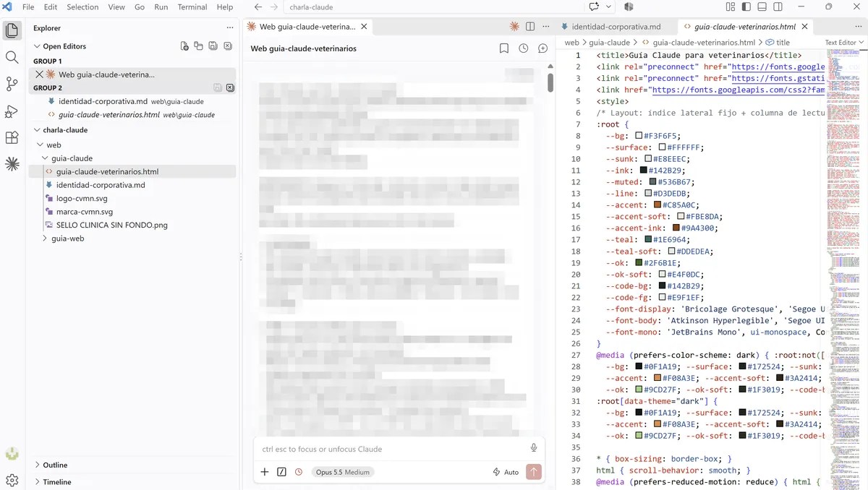Screen dimensions: 868x490
Task: Open SELLO CLINICA SIN FONDO.png file
Action: pyautogui.click(x=112, y=225)
